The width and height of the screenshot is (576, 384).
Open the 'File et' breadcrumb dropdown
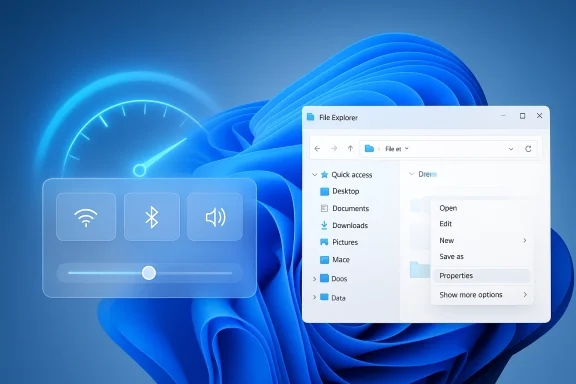407,148
